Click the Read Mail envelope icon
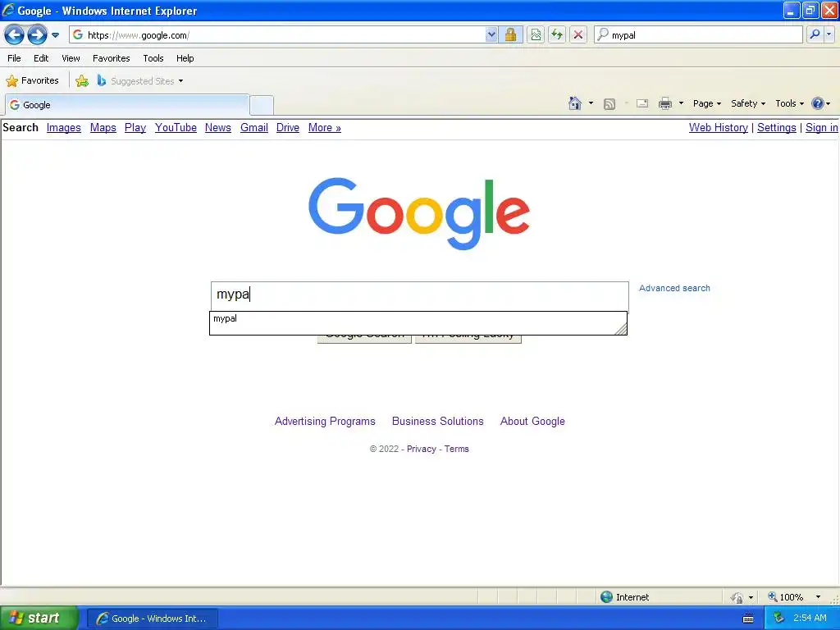840x630 pixels. point(642,103)
